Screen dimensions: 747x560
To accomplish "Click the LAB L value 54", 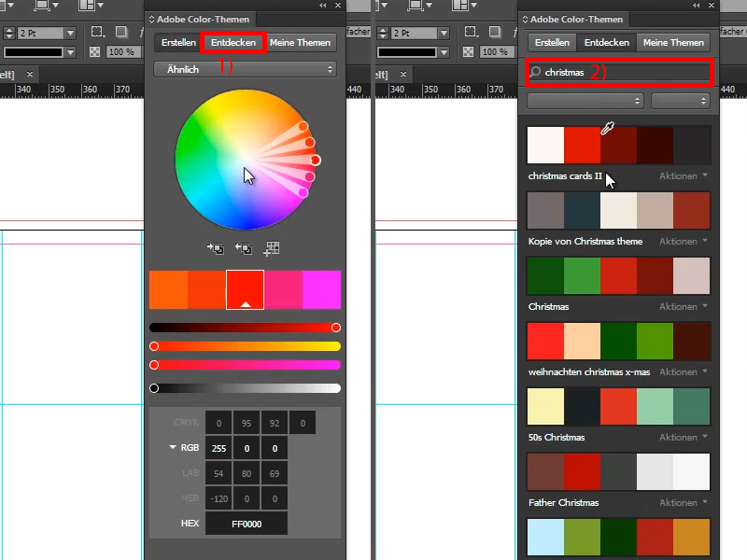I will pyautogui.click(x=218, y=473).
